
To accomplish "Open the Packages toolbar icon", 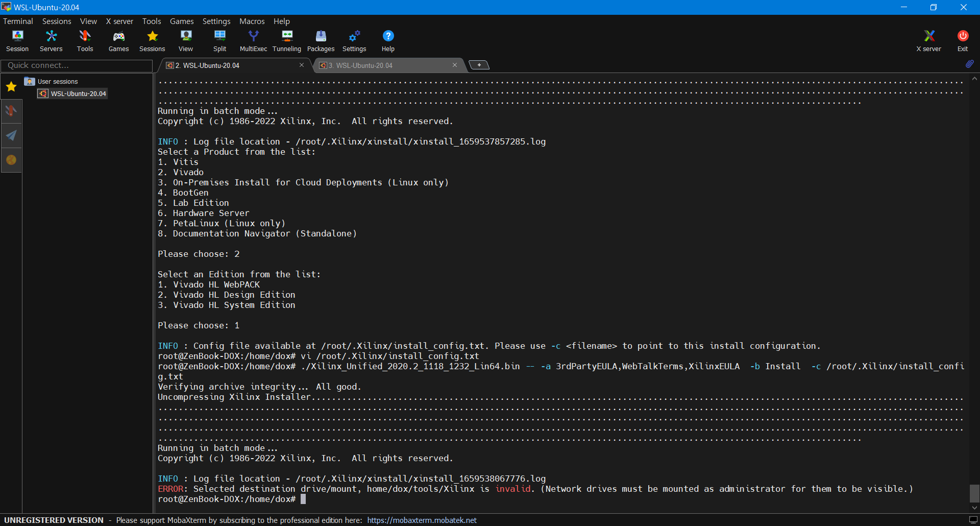I will pyautogui.click(x=321, y=40).
